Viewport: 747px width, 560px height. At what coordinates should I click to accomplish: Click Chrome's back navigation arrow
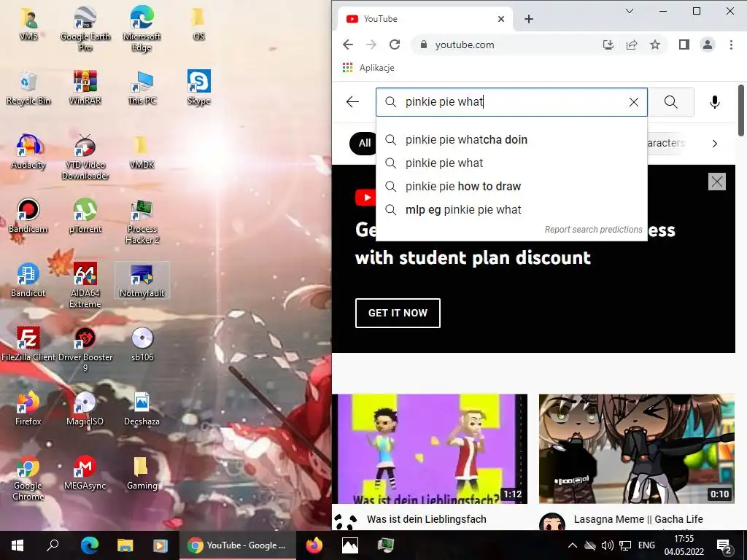pyautogui.click(x=348, y=44)
